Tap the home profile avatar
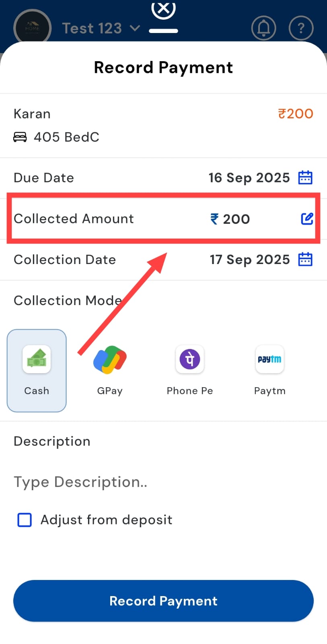The image size is (327, 644). pyautogui.click(x=32, y=28)
